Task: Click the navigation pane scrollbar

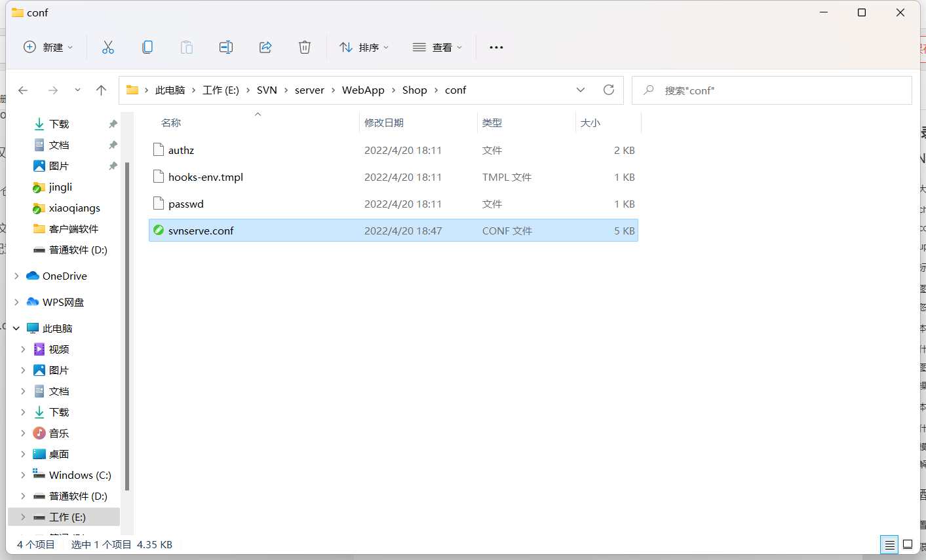Action: pos(127,326)
